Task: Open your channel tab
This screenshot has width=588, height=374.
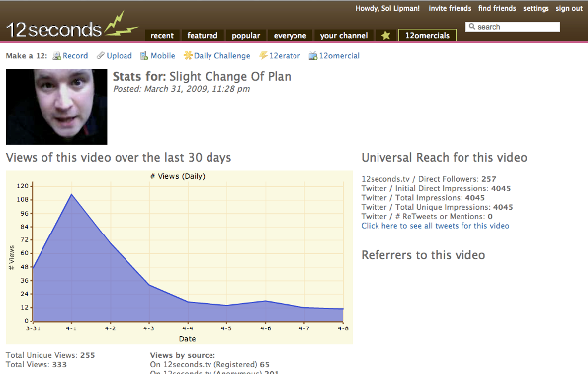Action: 344,35
